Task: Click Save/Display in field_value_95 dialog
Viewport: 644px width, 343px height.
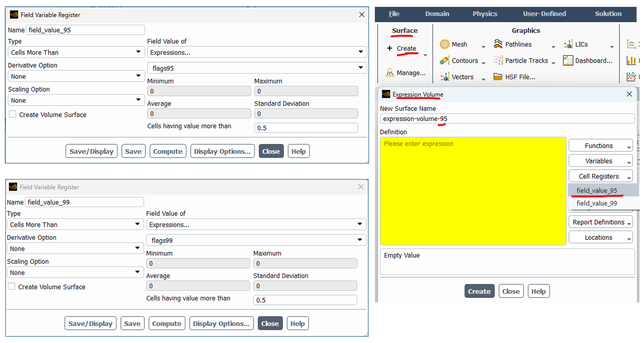Action: pyautogui.click(x=91, y=152)
